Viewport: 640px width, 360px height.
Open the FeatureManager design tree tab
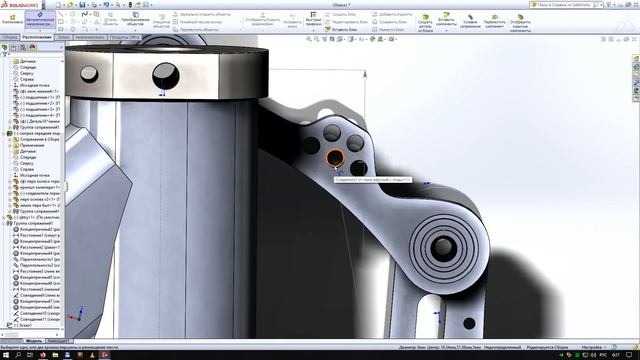(x=4, y=47)
